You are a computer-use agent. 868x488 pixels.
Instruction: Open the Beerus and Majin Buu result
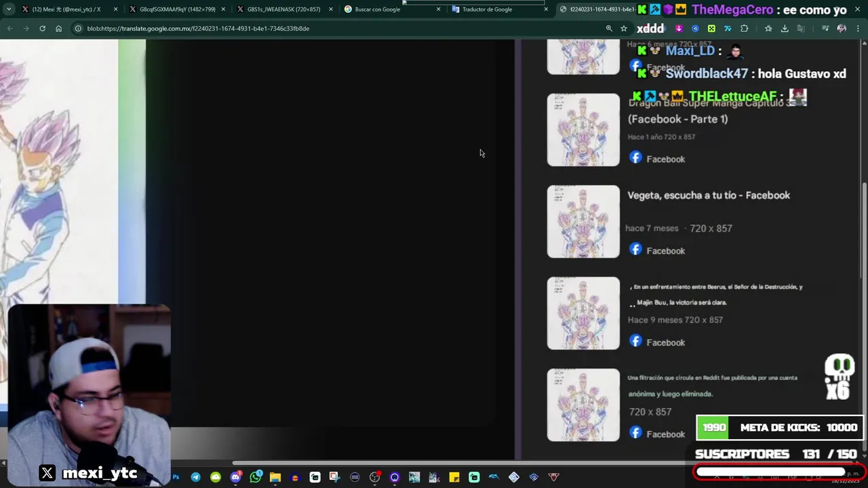pyautogui.click(x=715, y=295)
